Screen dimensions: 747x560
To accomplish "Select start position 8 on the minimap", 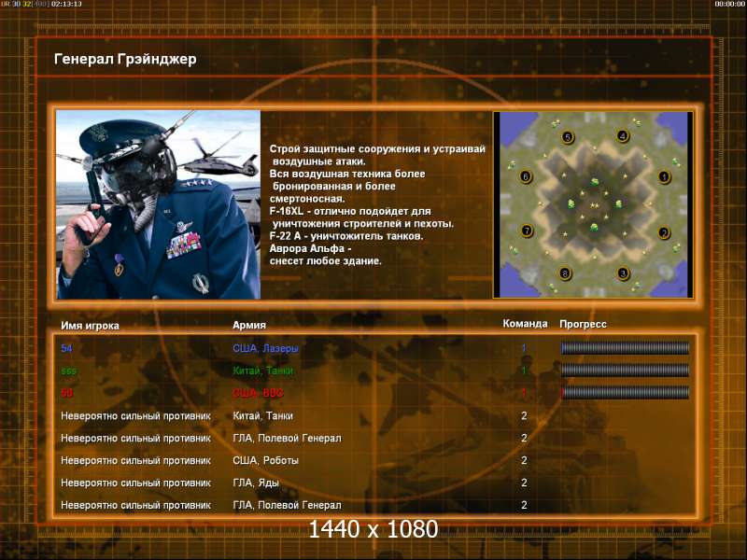I will click(x=565, y=273).
